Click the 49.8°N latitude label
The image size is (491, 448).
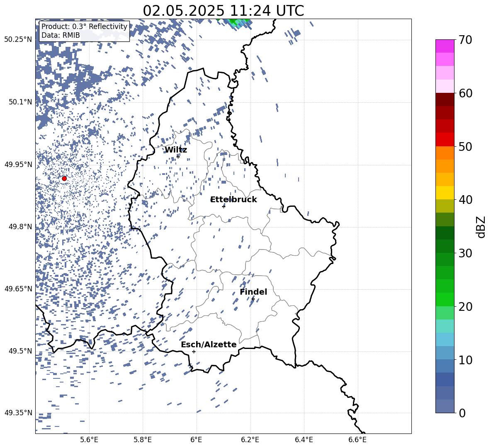pos(20,227)
